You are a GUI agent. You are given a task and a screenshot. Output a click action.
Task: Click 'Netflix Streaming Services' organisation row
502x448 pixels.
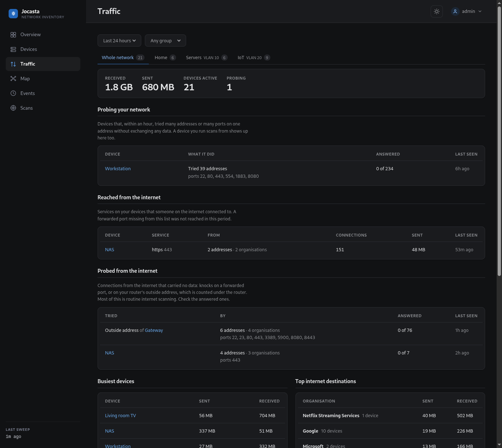pos(390,416)
